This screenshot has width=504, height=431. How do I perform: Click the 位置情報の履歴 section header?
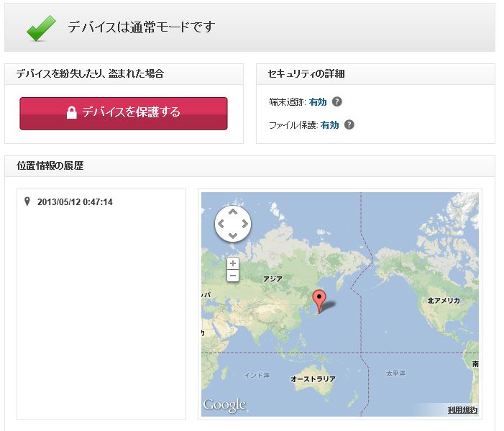50,165
